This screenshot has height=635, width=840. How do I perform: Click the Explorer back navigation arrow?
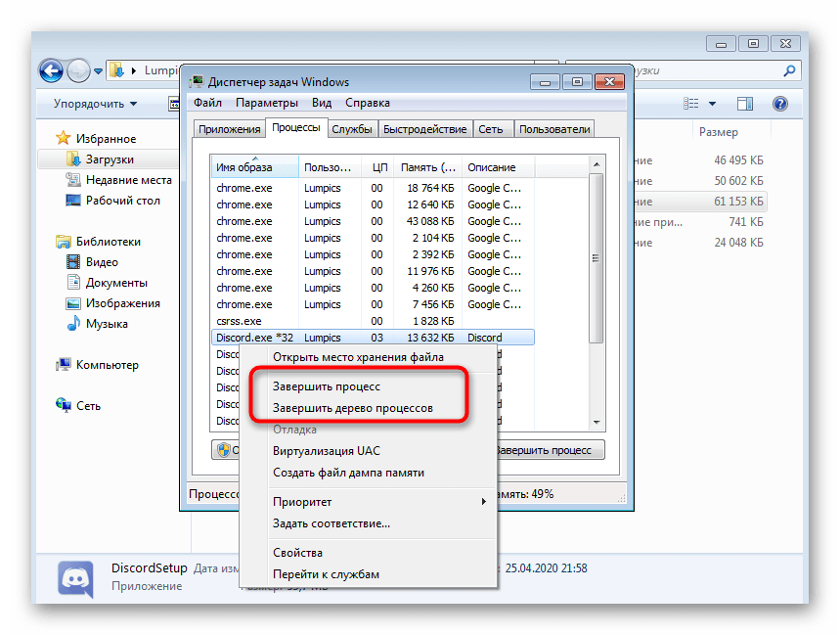[51, 70]
